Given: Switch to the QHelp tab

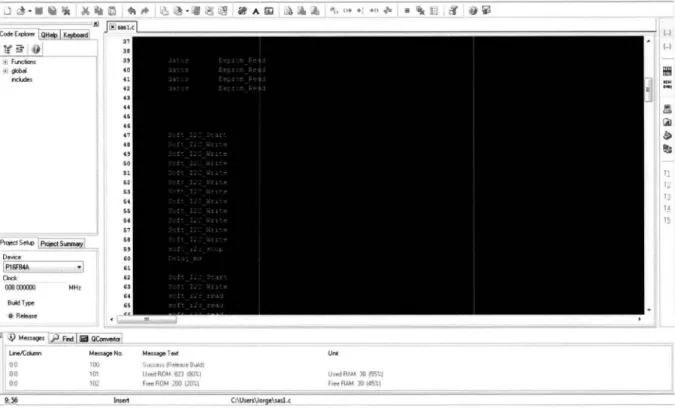Looking at the screenshot, I should tap(49, 35).
